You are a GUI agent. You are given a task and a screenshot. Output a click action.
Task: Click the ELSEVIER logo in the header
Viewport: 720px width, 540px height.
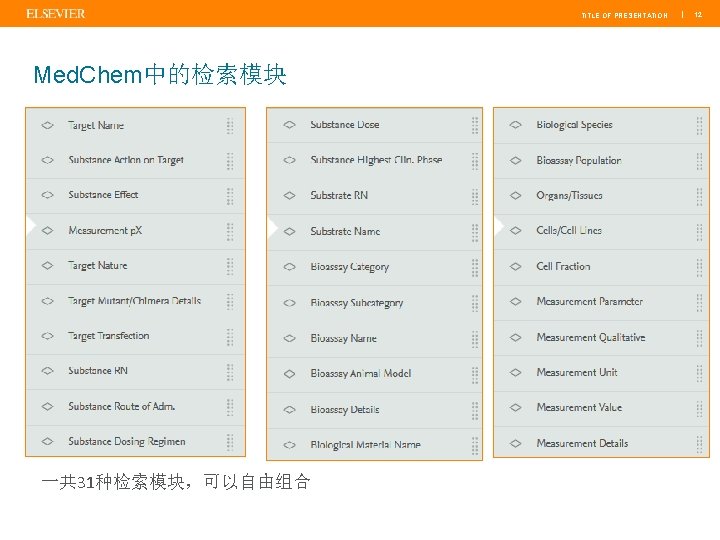[x=56, y=14]
